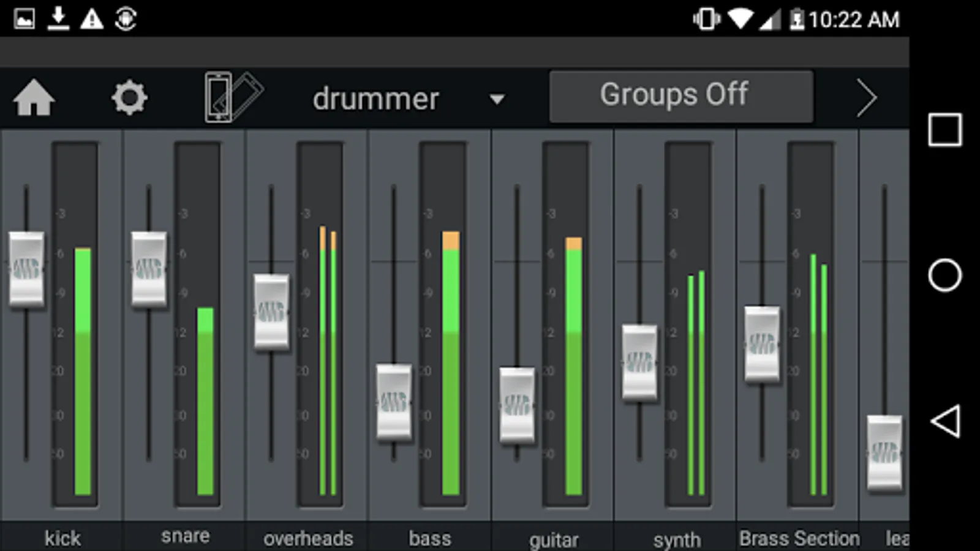Select the snare channel label
The image size is (980, 551).
pyautogui.click(x=185, y=536)
